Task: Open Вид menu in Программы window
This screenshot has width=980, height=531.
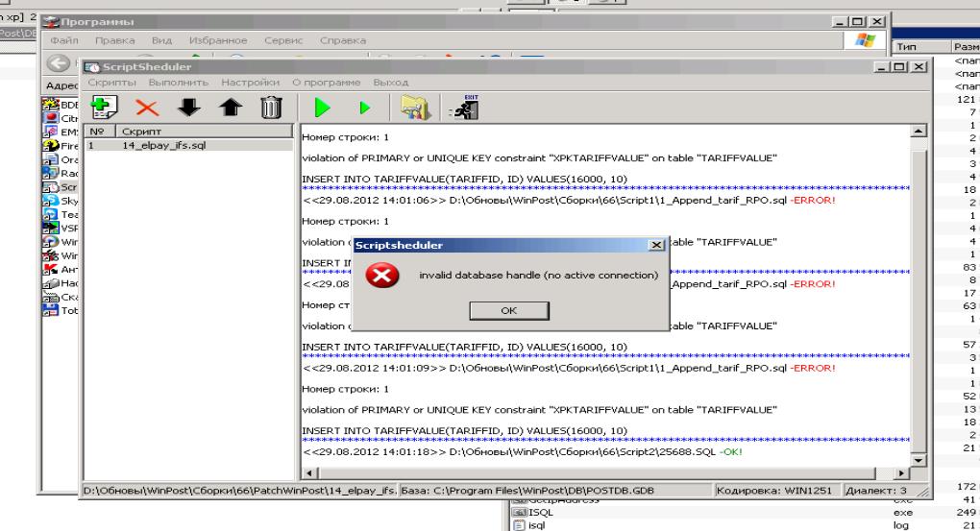Action: [x=161, y=40]
